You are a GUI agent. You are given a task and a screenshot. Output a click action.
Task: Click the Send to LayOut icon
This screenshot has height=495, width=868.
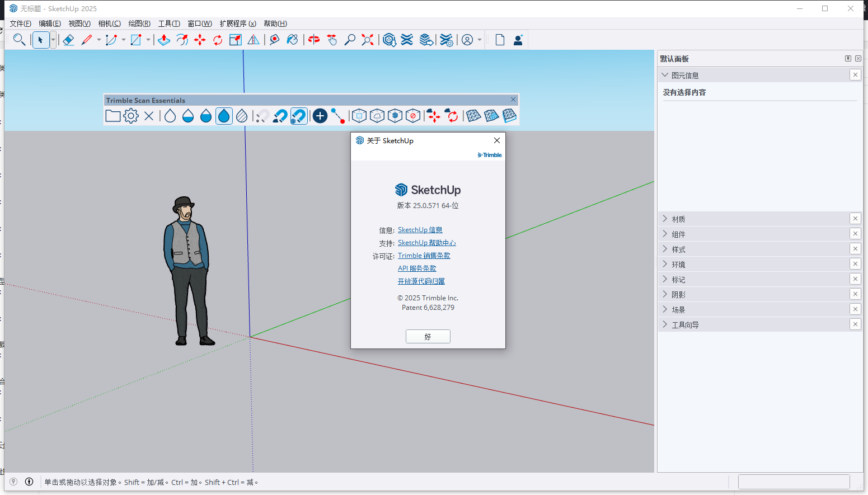click(x=426, y=40)
